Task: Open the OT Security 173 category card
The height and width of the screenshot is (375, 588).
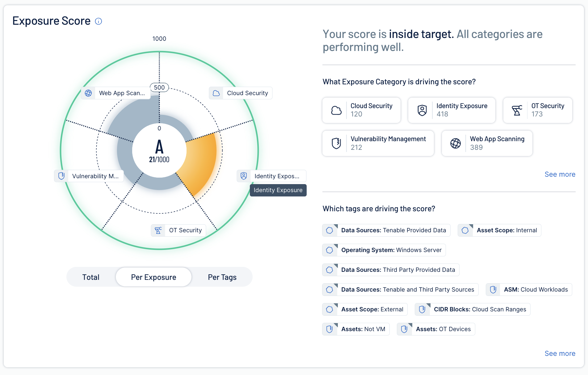Action: coord(537,110)
